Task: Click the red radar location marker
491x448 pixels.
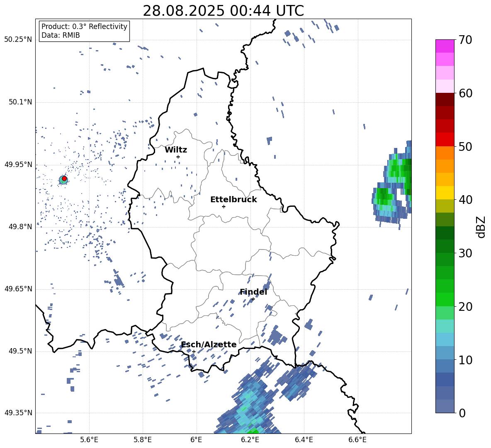Action: 64,179
